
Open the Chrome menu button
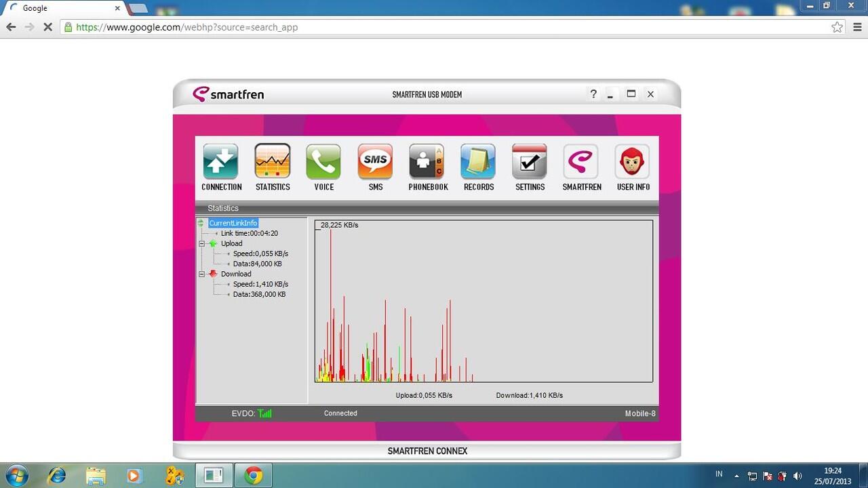[858, 27]
